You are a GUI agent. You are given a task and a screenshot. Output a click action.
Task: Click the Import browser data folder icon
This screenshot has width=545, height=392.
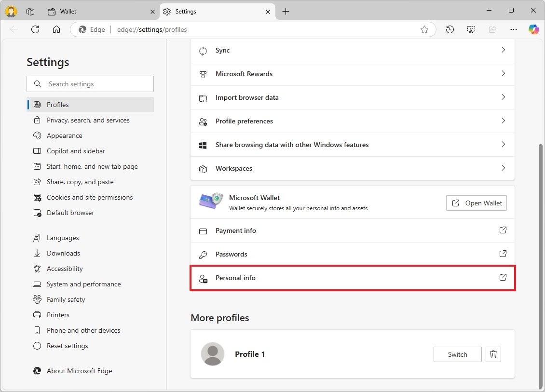pyautogui.click(x=203, y=98)
